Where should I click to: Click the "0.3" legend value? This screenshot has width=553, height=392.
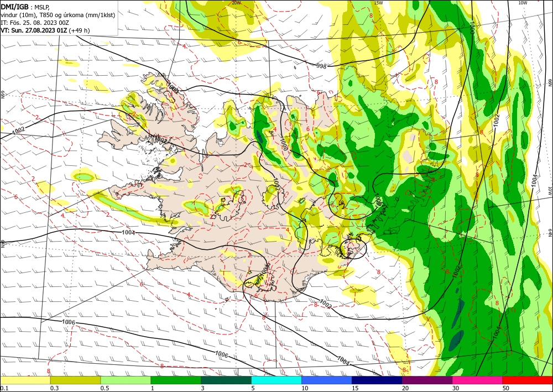pos(54,388)
